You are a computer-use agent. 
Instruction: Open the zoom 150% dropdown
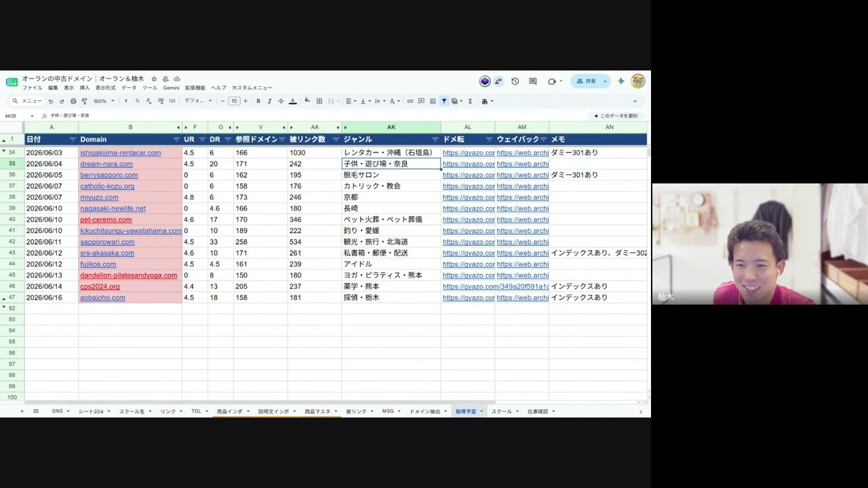[104, 101]
